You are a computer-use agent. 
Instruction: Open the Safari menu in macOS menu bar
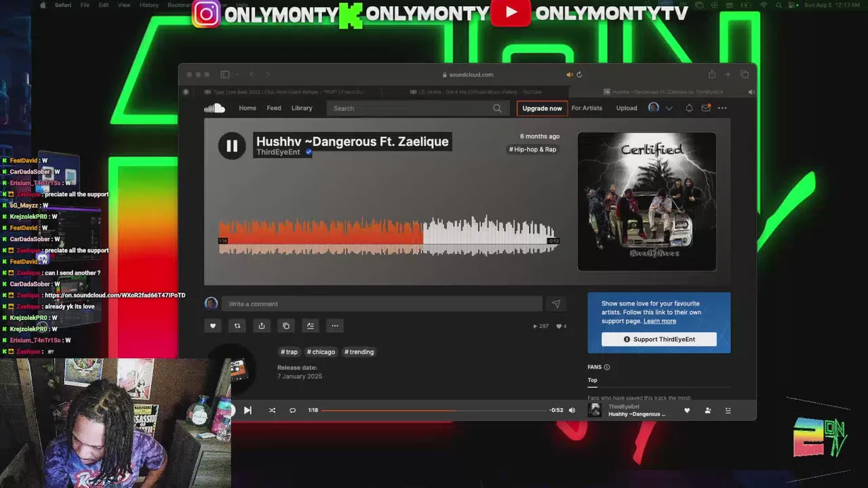pos(63,5)
